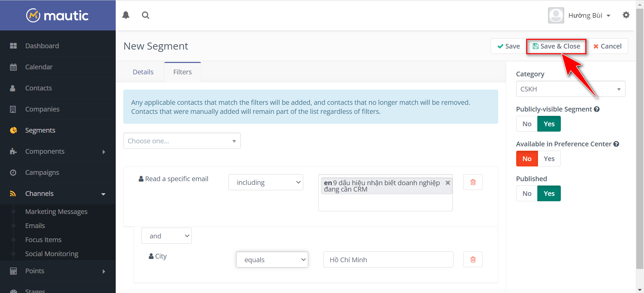Remove the selected email tag
Screen dimensions: 644x293
(447, 183)
